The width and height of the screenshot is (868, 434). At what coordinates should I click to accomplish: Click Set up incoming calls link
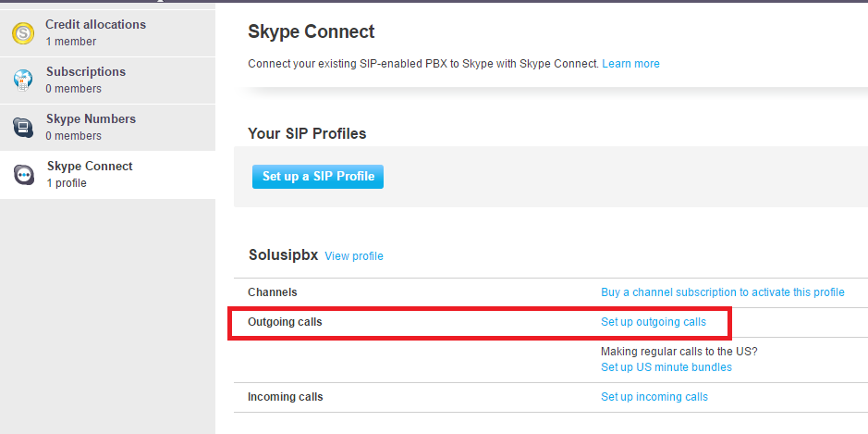click(x=654, y=397)
